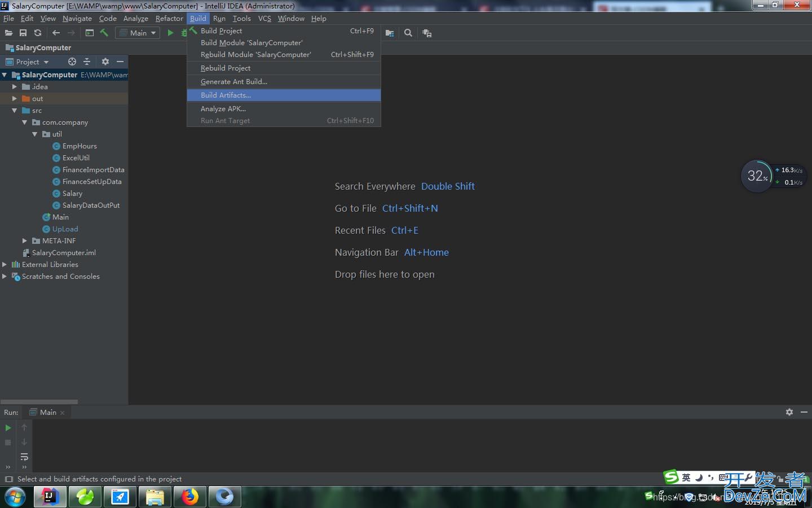Viewport: 812px width, 508px height.
Task: Select ExcelUtil class in tree
Action: pos(76,157)
